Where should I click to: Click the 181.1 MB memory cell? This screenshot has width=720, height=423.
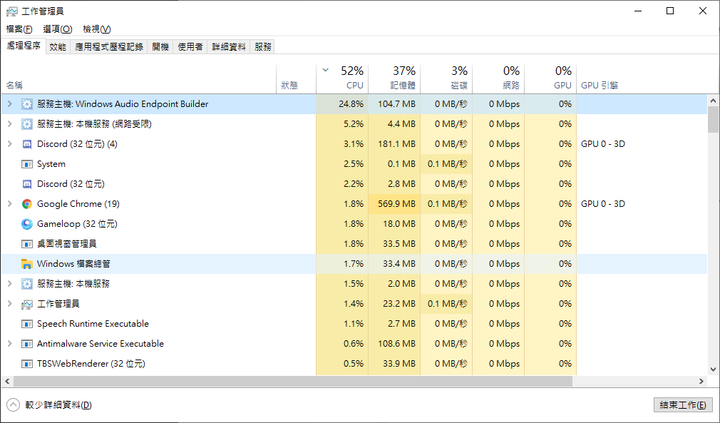coord(394,144)
